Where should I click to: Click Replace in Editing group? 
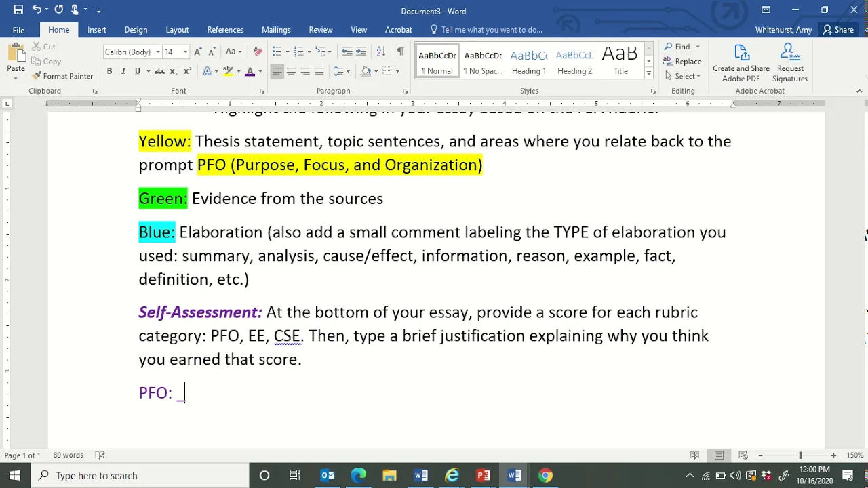(x=683, y=62)
